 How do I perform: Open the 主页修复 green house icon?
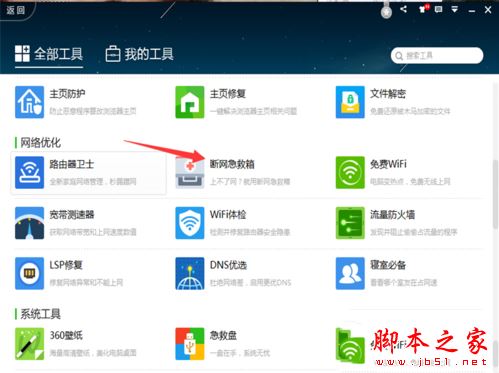pyautogui.click(x=190, y=102)
